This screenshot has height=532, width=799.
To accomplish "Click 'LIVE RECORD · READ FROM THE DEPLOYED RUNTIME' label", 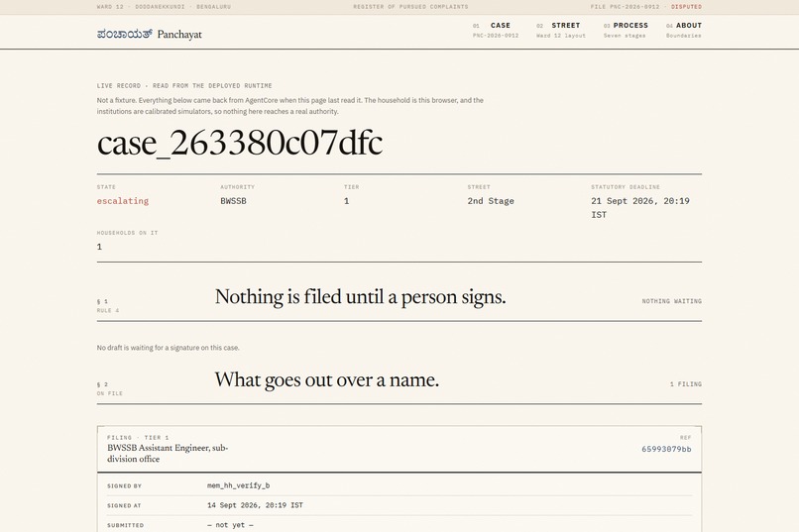I will [x=184, y=86].
